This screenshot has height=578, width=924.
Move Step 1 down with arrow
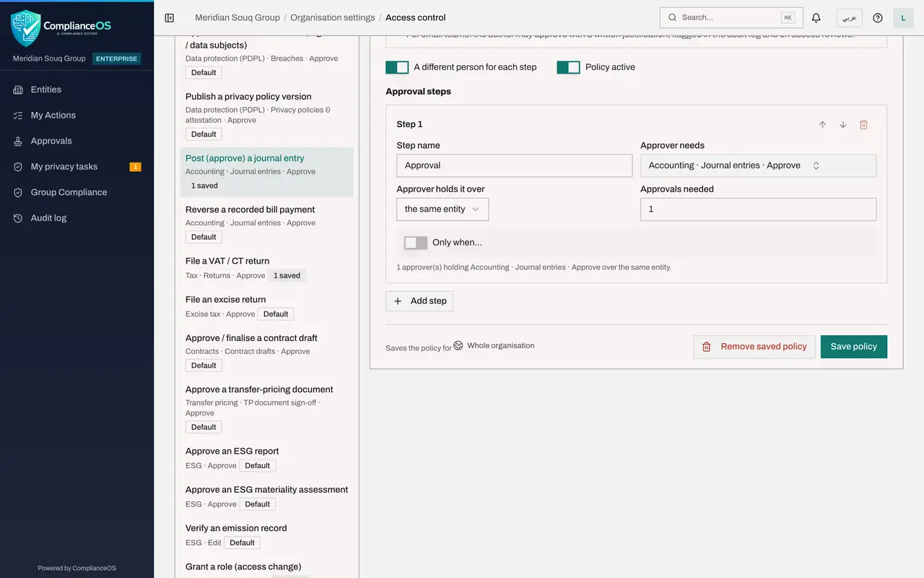(x=843, y=124)
